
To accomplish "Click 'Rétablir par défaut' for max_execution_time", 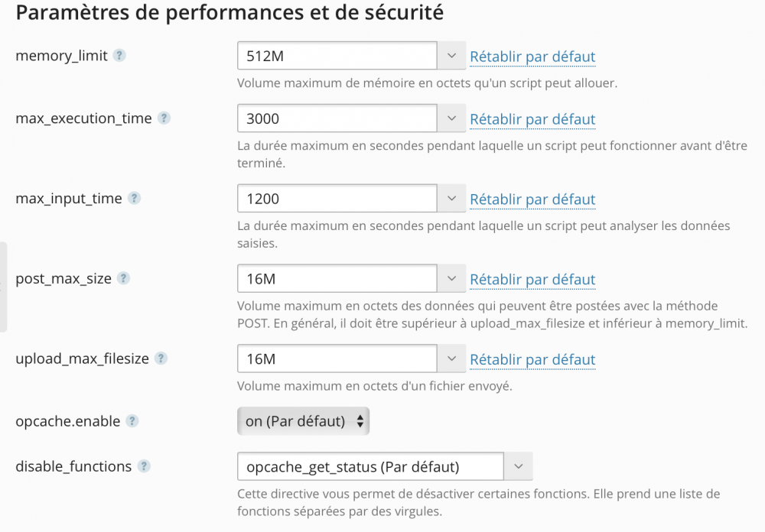I will click(532, 119).
